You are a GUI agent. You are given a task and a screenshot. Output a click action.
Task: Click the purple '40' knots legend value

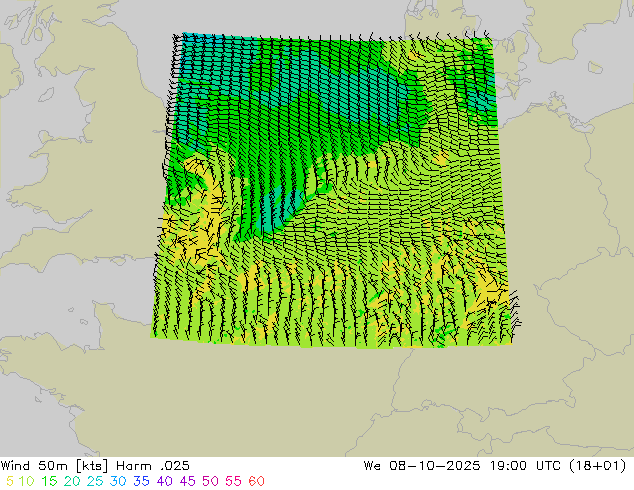click(164, 481)
